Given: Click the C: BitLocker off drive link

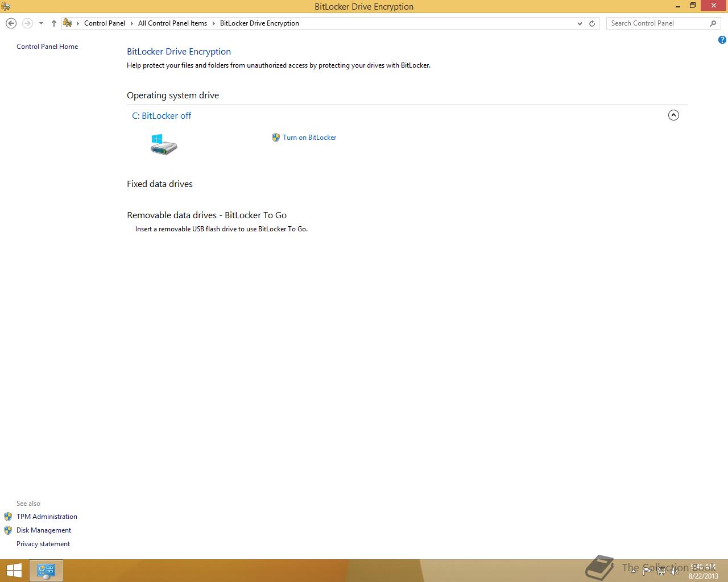Looking at the screenshot, I should pyautogui.click(x=162, y=115).
